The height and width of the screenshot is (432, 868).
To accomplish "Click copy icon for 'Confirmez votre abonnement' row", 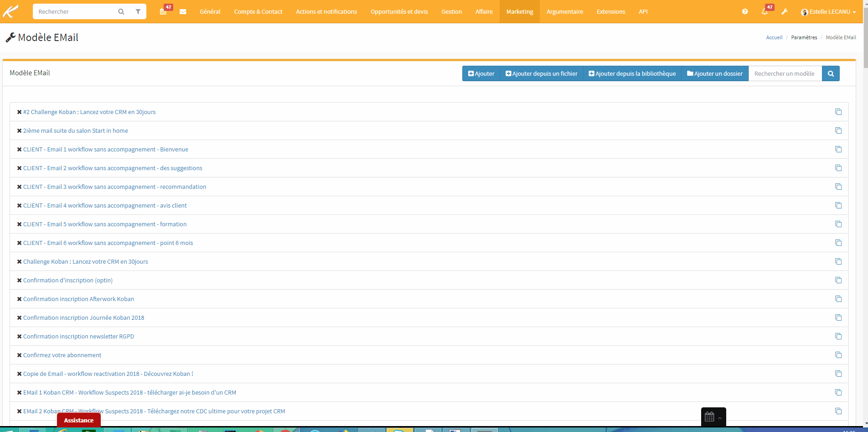I will [838, 355].
